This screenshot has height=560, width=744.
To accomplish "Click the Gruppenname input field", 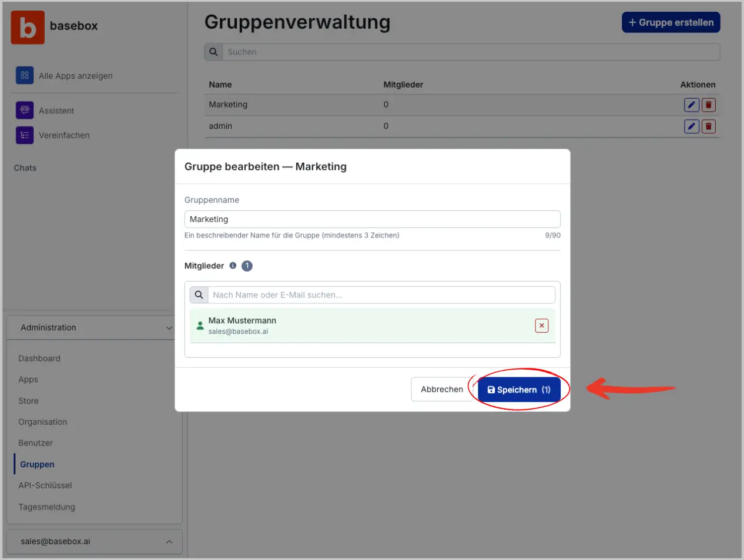I will [x=372, y=219].
